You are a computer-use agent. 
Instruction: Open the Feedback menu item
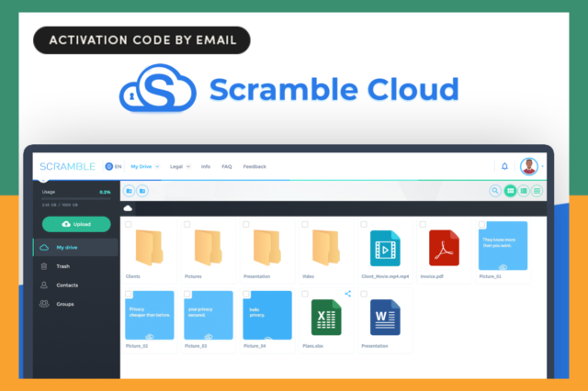[254, 167]
